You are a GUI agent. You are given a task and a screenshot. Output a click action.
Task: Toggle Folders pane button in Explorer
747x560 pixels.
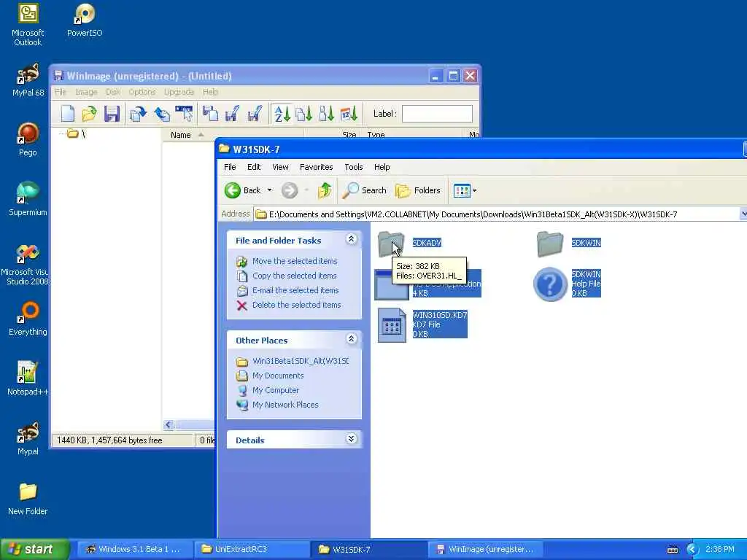click(418, 190)
